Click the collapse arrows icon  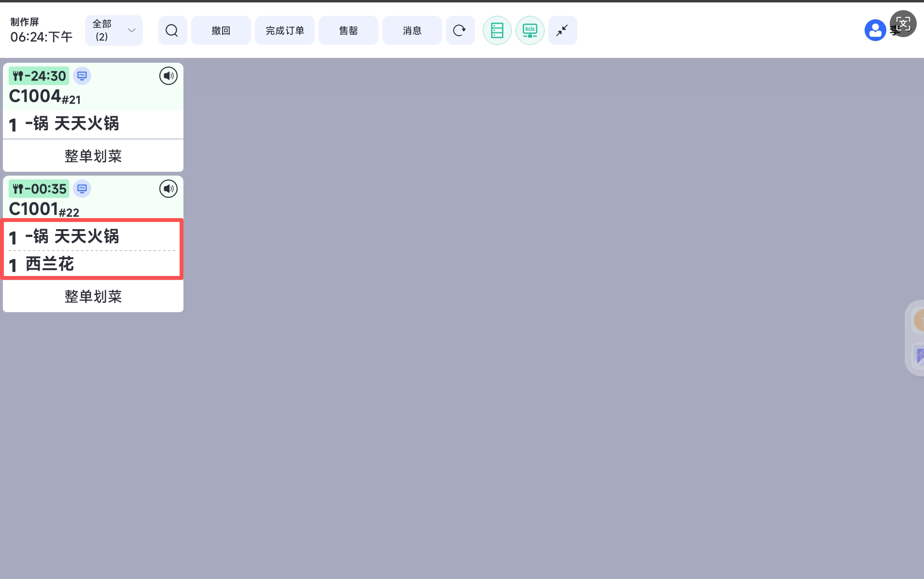562,30
